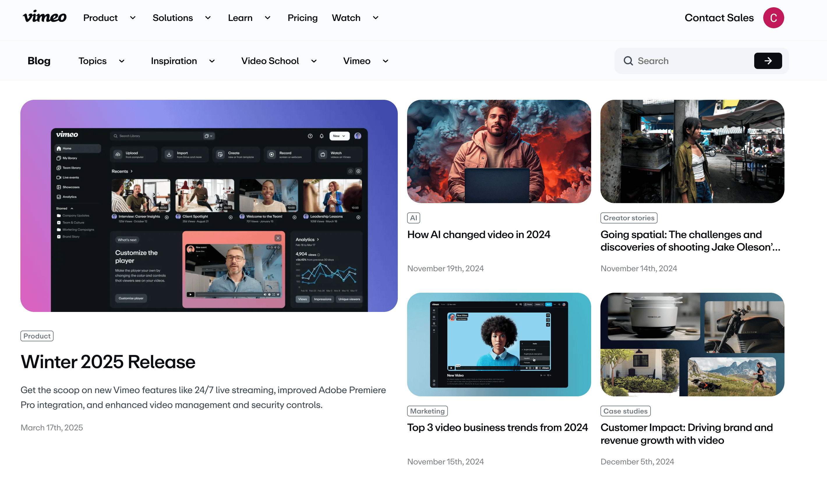The image size is (827, 504).
Task: Select the Marketing category tag
Action: 427,411
